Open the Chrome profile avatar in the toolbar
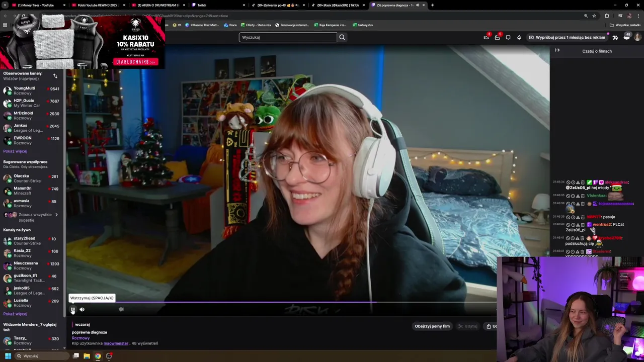This screenshot has height=362, width=644. pyautogui.click(x=629, y=16)
